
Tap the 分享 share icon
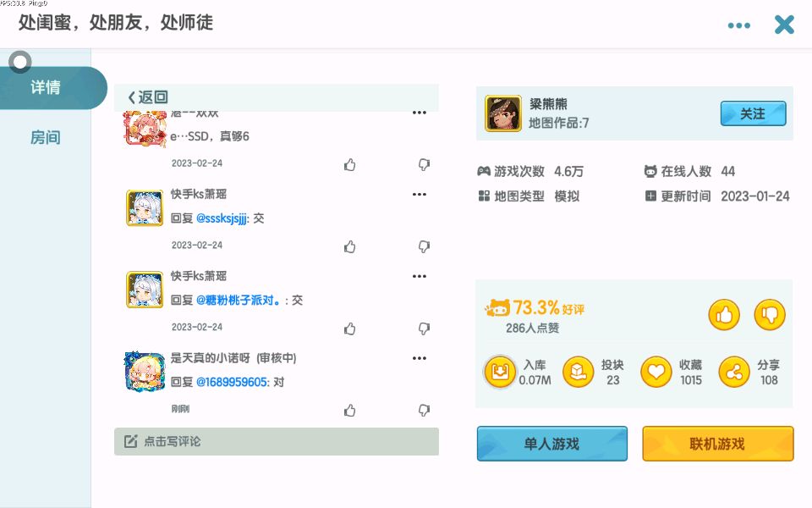[734, 372]
